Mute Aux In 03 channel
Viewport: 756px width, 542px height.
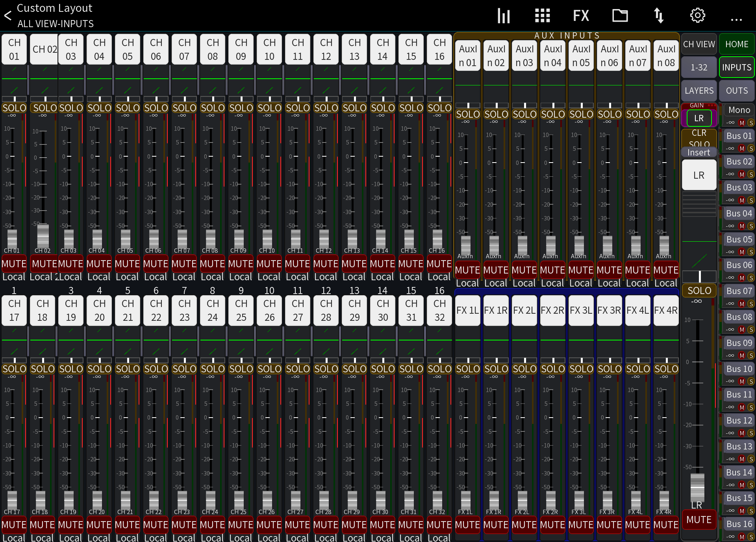524,270
